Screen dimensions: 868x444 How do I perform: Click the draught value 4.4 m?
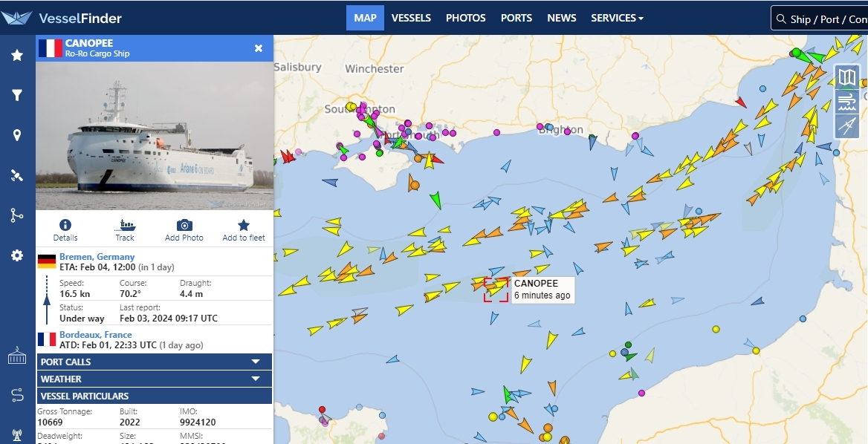point(191,294)
